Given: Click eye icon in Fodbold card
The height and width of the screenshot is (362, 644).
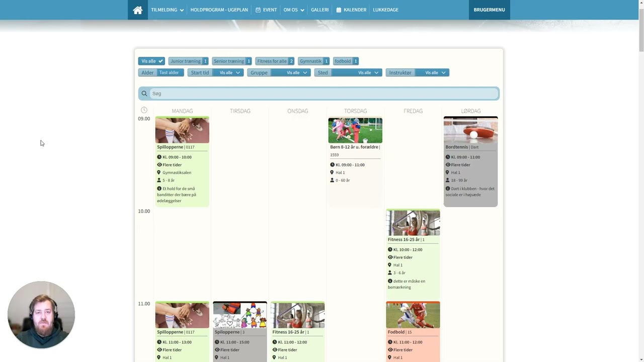Looking at the screenshot, I should (390, 350).
